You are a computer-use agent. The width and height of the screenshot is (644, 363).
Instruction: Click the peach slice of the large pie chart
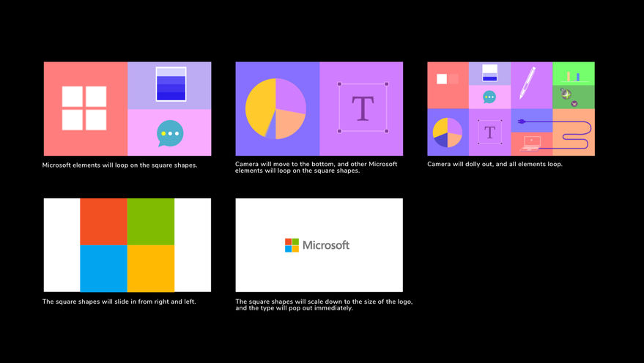coord(289,123)
